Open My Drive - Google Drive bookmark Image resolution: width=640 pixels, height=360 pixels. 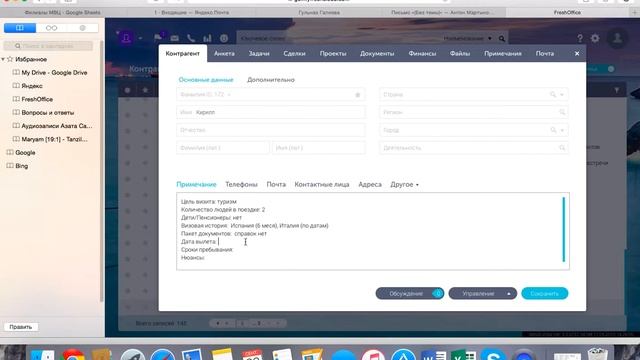[54, 73]
